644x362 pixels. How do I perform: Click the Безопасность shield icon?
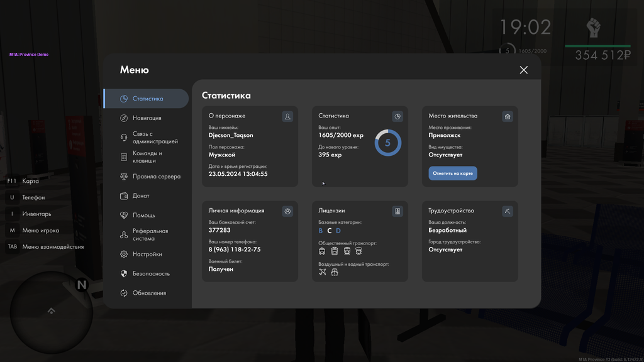[x=124, y=274]
